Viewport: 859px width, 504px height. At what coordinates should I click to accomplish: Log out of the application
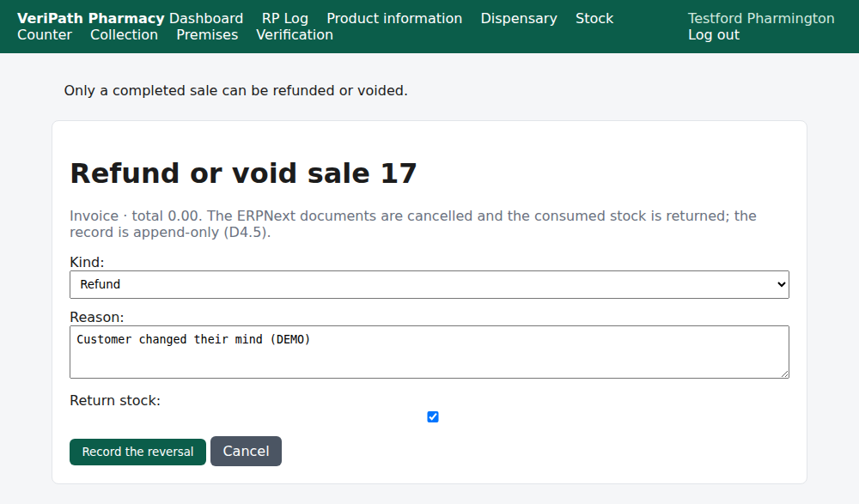713,34
